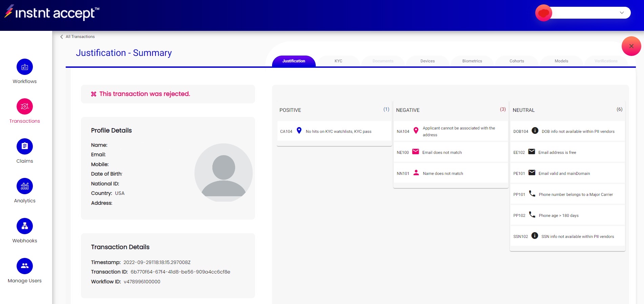Click the POSITIVE column header
644x304 pixels.
290,110
